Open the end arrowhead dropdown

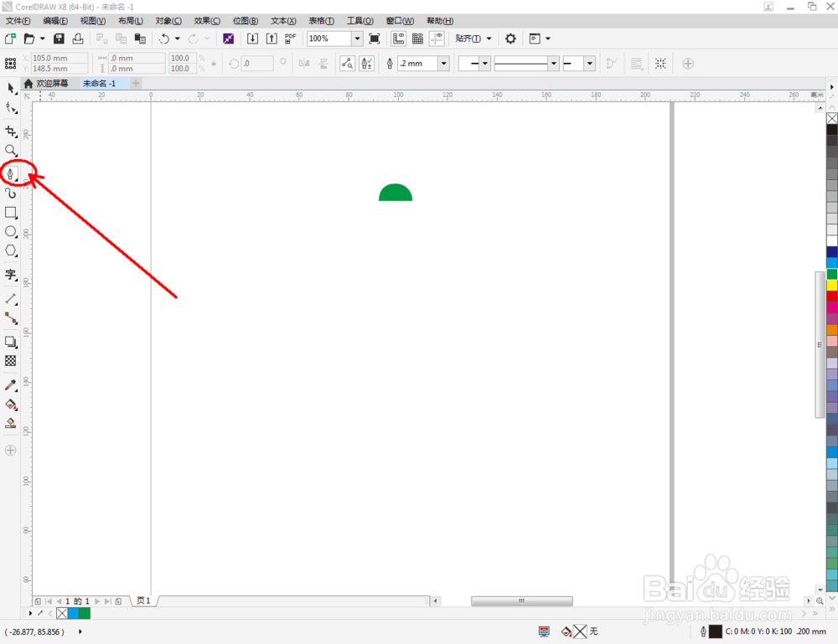tap(589, 64)
